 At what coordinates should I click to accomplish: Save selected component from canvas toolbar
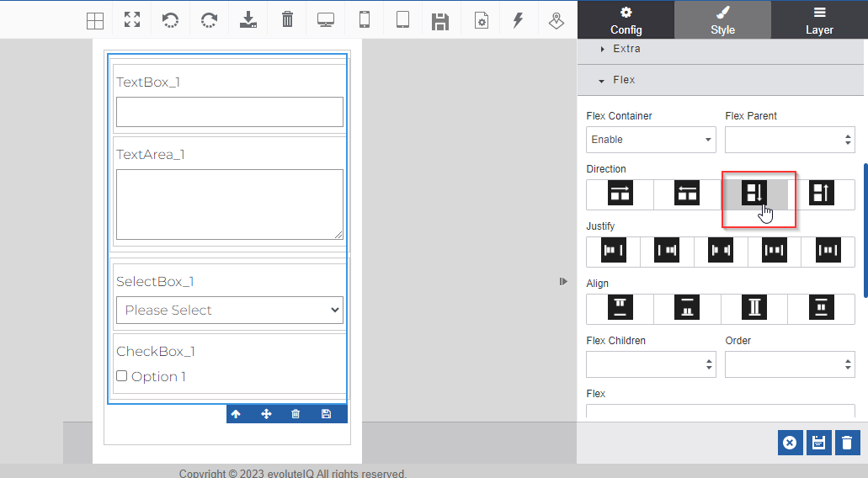326,414
